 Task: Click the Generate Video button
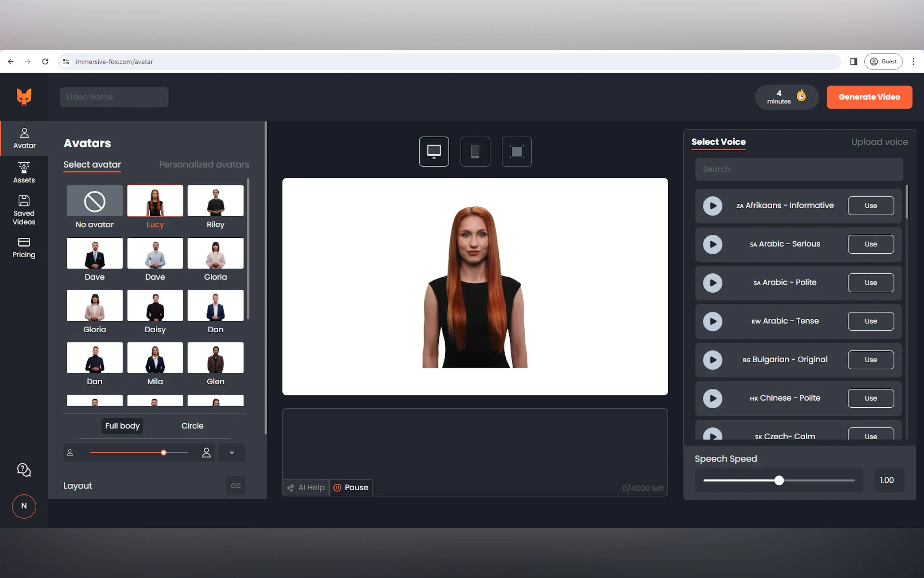(x=869, y=97)
